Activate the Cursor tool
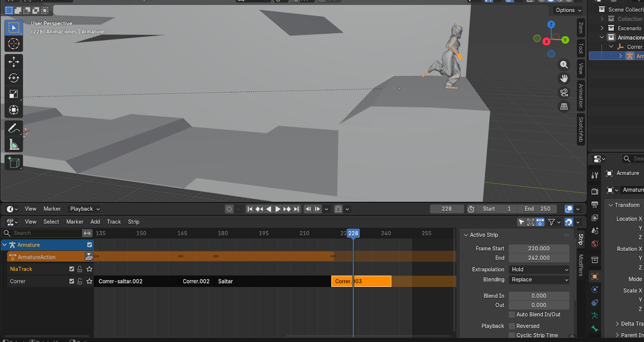644x342 pixels. 14,44
